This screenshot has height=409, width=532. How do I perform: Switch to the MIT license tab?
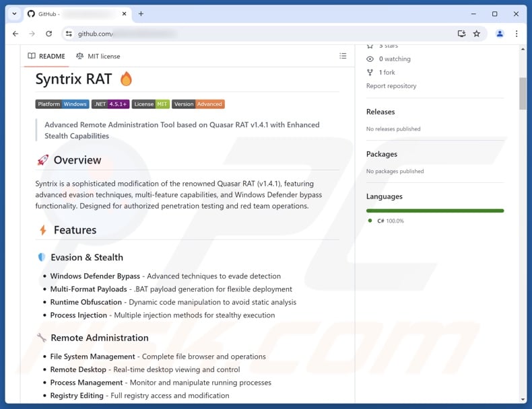point(98,57)
